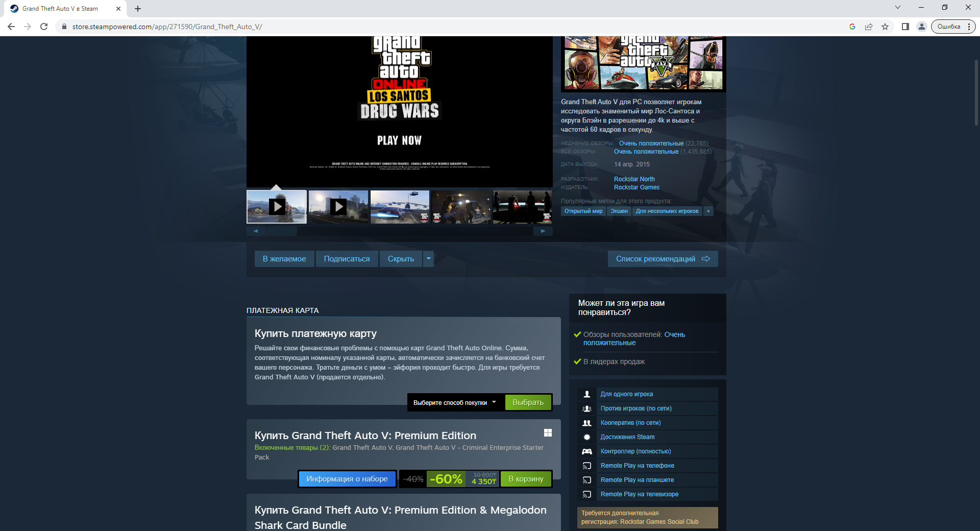Open Remote Play на планшете link
Screen dimensions: 980x531
(x=638, y=480)
